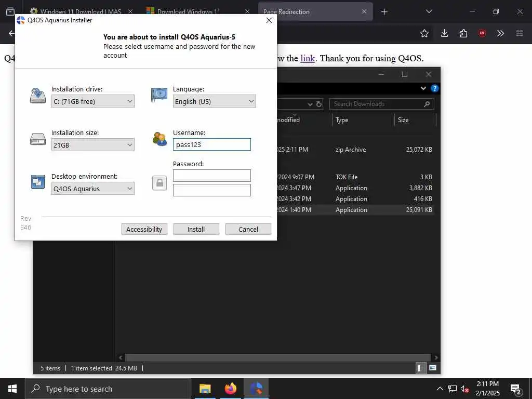Close the Page Redirection tab
The image size is (532, 399).
(x=364, y=11)
